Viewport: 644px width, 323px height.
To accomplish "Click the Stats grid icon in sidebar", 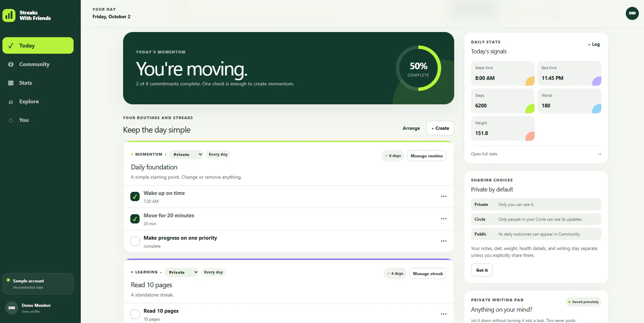I will pos(11,83).
